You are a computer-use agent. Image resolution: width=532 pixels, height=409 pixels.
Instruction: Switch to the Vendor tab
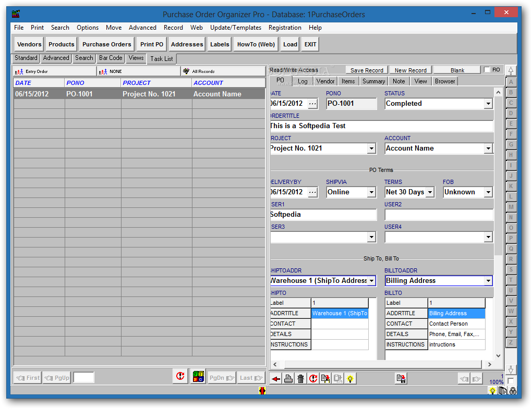(325, 81)
